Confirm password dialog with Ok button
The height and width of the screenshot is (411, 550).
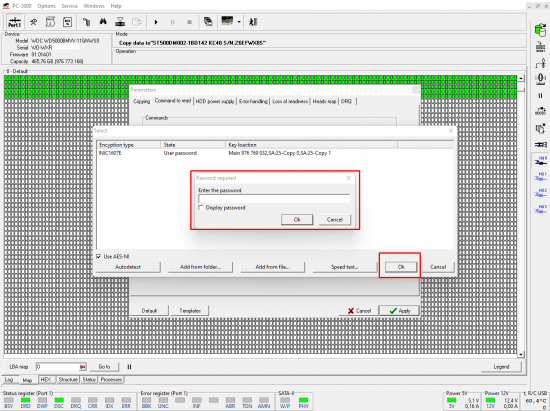297,220
